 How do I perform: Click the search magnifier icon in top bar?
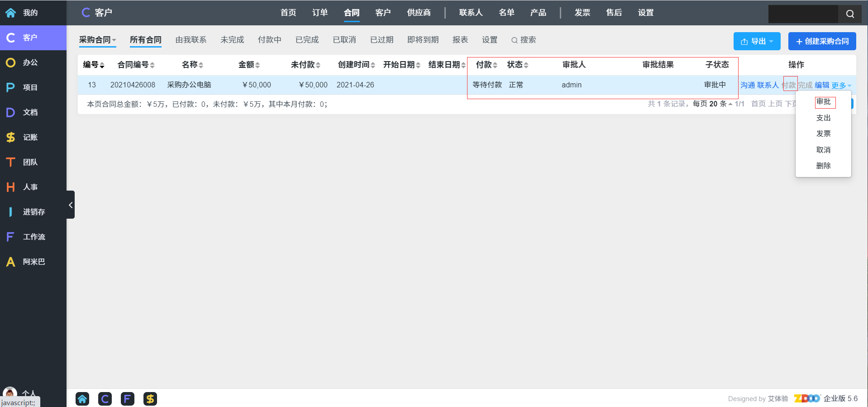(x=849, y=14)
